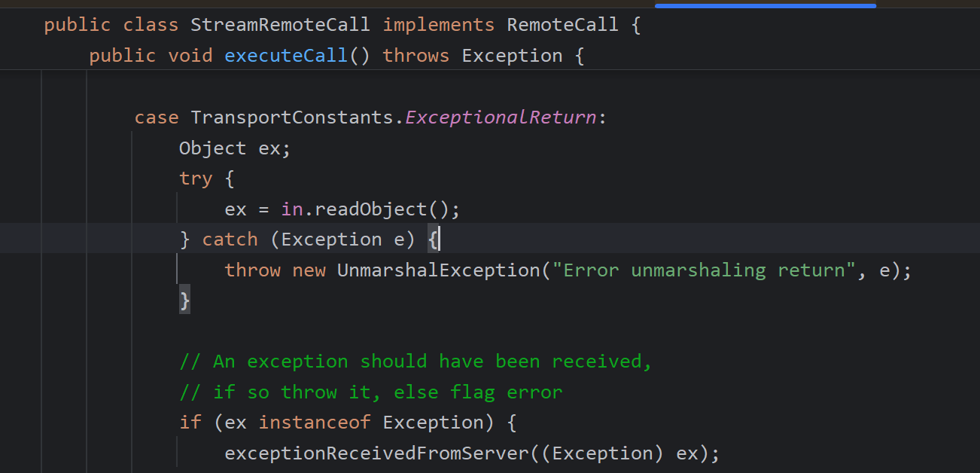The width and height of the screenshot is (980, 473).
Task: Click the comment "if so throw it, else flag error"
Action: 370,392
